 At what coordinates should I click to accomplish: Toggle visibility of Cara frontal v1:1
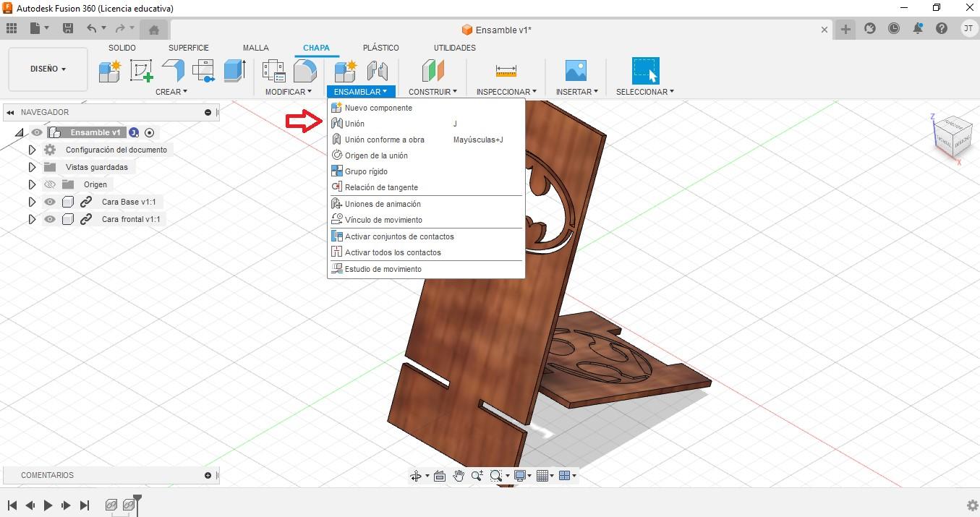50,219
